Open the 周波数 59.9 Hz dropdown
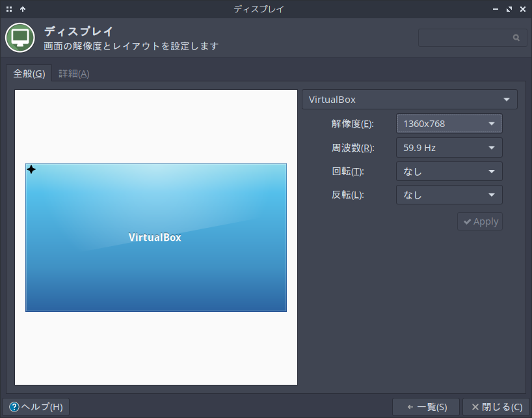The width and height of the screenshot is (532, 418). [449, 148]
